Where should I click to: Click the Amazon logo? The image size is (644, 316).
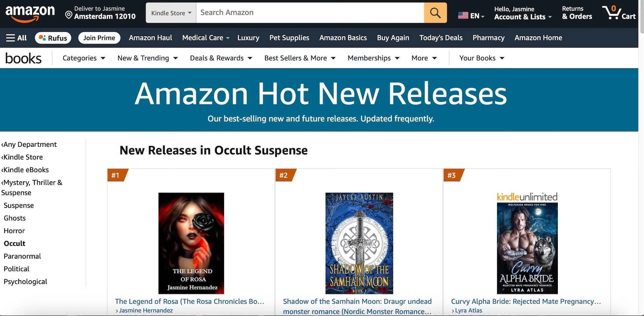click(30, 14)
